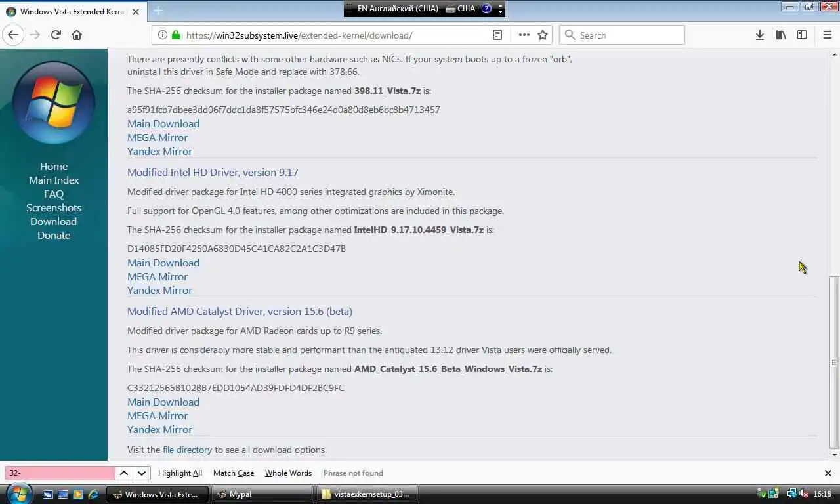Launch media player from quick launch
This screenshot has width=840, height=504.
pyautogui.click(x=78, y=494)
